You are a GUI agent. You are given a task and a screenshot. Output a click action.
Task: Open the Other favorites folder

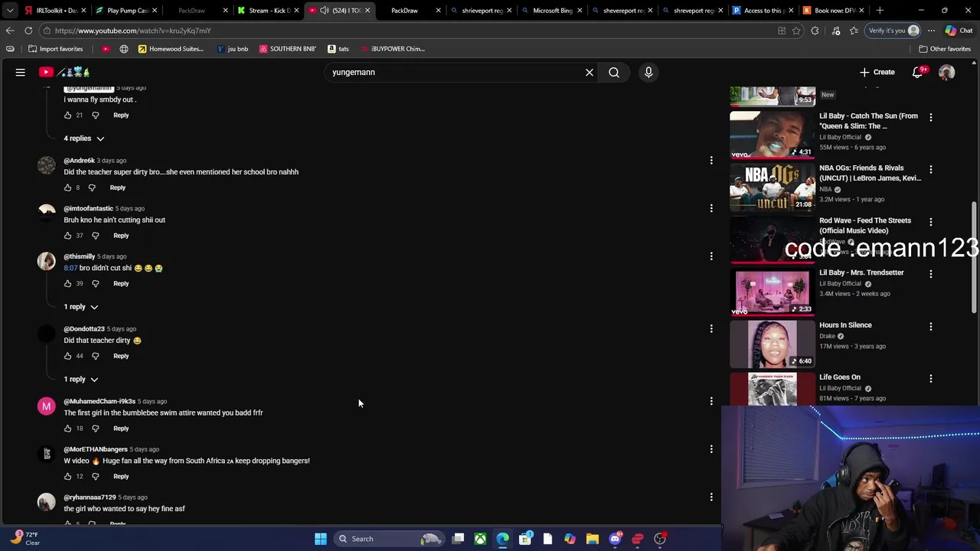[945, 49]
